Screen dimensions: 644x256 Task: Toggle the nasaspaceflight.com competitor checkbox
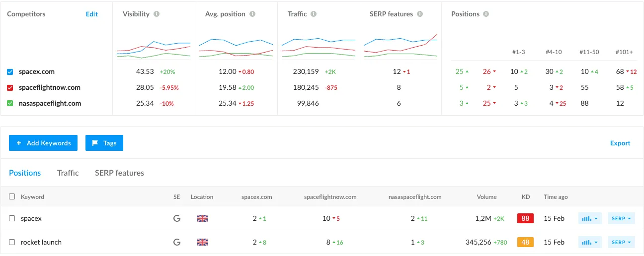[10, 103]
